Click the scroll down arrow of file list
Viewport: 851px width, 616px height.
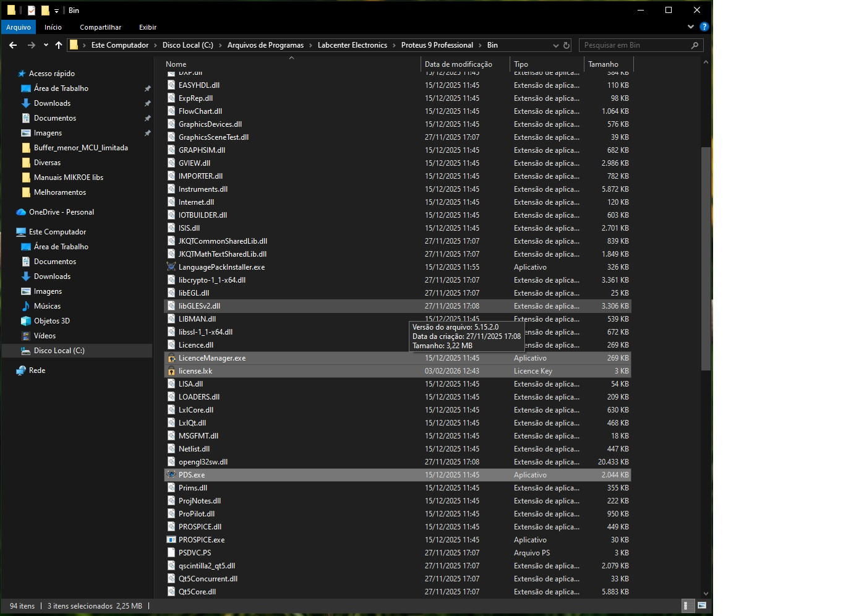click(706, 594)
